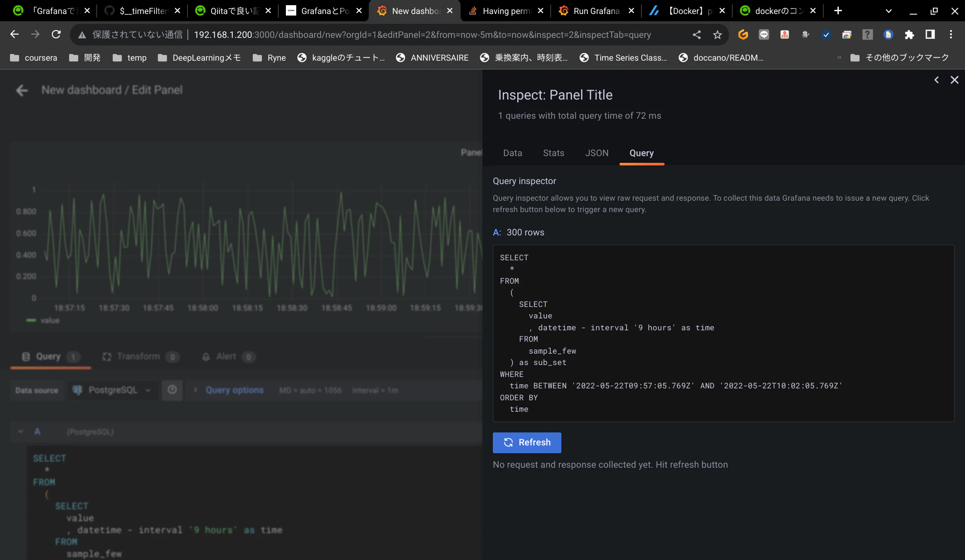Click the Grafana back arrow beside New dashboard
This screenshot has height=560, width=965.
click(x=22, y=91)
